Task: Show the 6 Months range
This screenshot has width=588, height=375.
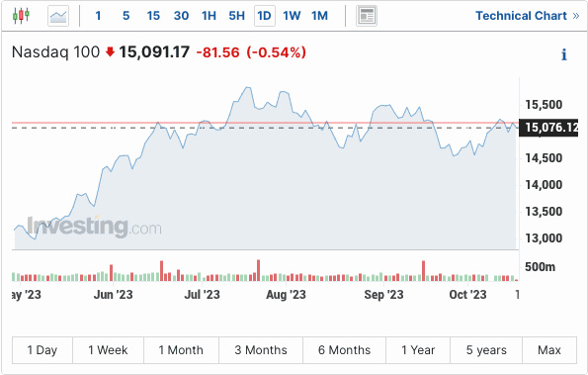Action: pos(344,350)
